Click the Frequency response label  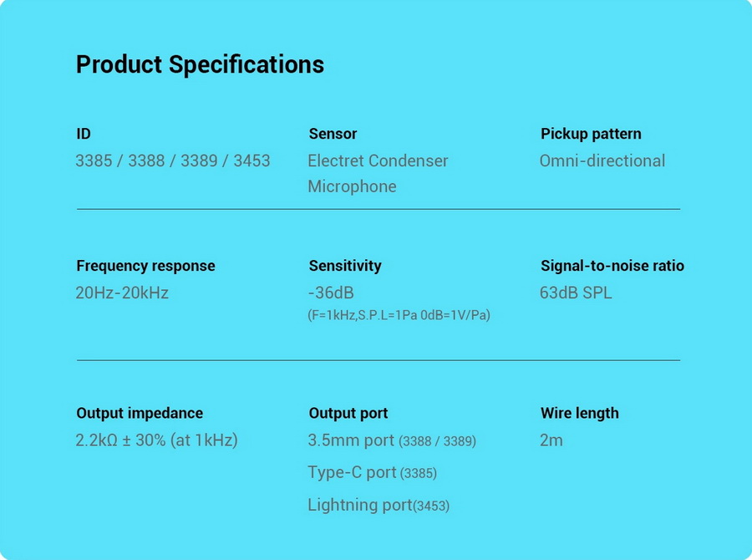pyautogui.click(x=145, y=266)
